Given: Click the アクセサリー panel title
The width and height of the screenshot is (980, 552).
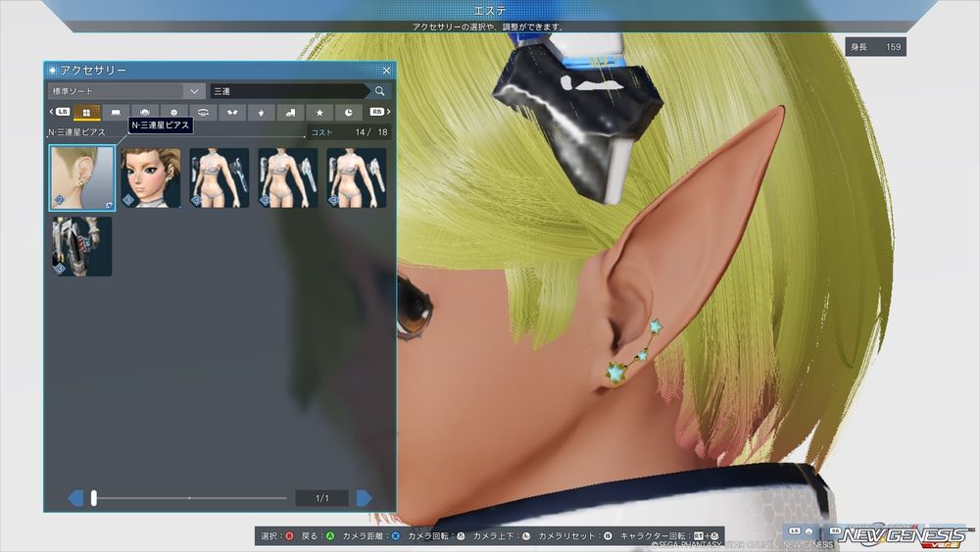Looking at the screenshot, I should point(92,70).
